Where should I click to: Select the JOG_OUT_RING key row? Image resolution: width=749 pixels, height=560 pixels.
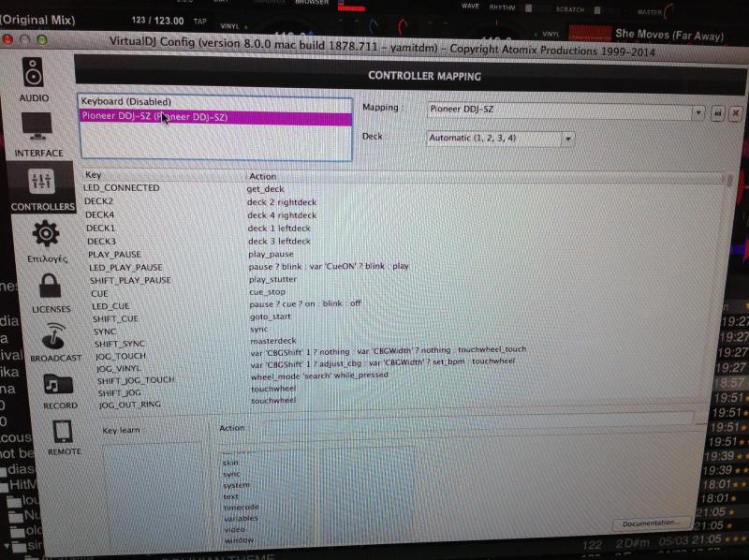pyautogui.click(x=130, y=405)
